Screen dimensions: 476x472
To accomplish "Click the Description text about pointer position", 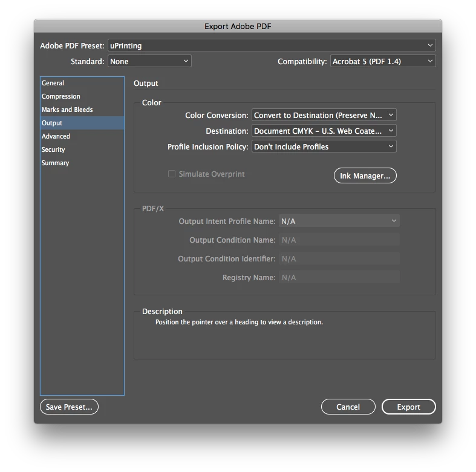I will tap(239, 322).
